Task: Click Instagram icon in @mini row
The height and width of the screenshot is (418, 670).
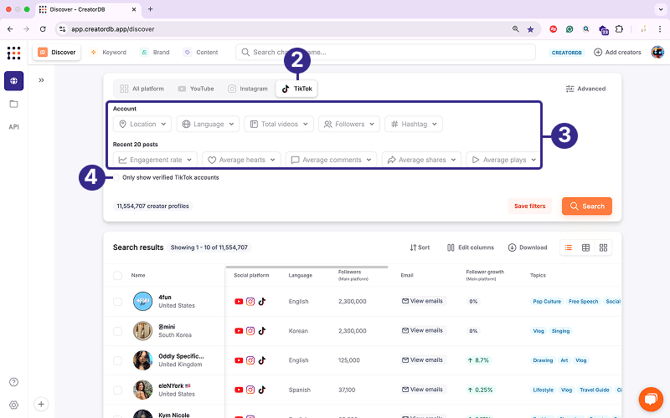Action: tap(250, 331)
